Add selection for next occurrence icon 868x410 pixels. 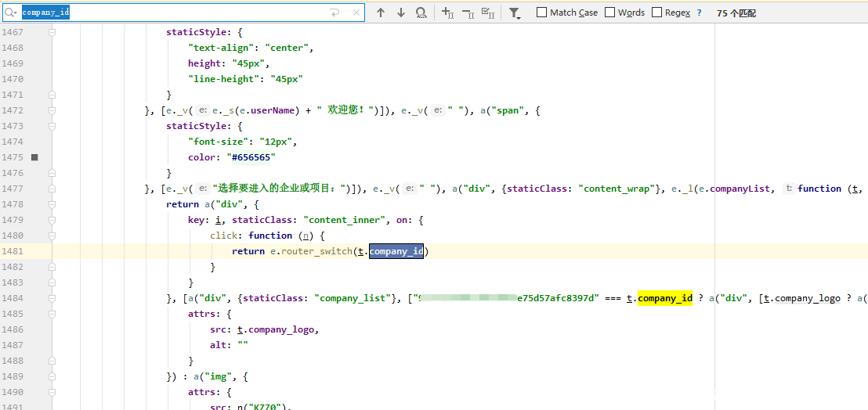point(447,13)
